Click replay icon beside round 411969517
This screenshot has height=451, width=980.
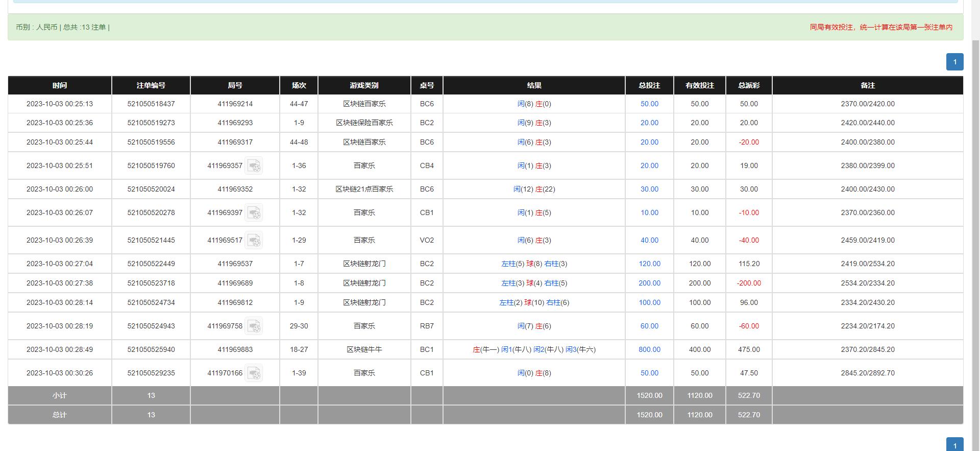click(x=254, y=240)
